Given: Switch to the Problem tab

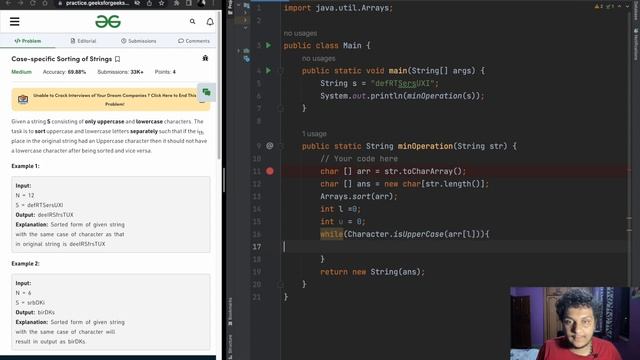Looking at the screenshot, I should [x=28, y=41].
